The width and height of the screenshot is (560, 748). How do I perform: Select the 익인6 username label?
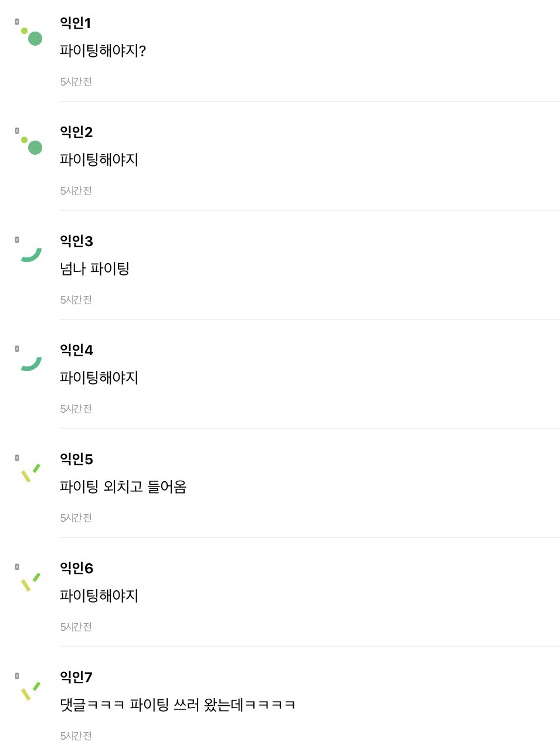pos(76,568)
